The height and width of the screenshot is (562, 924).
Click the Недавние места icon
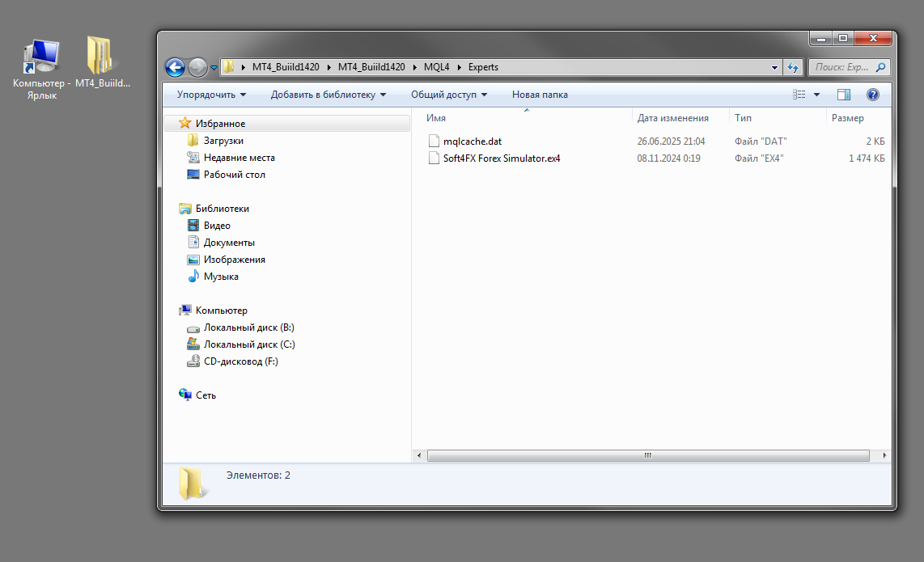193,158
